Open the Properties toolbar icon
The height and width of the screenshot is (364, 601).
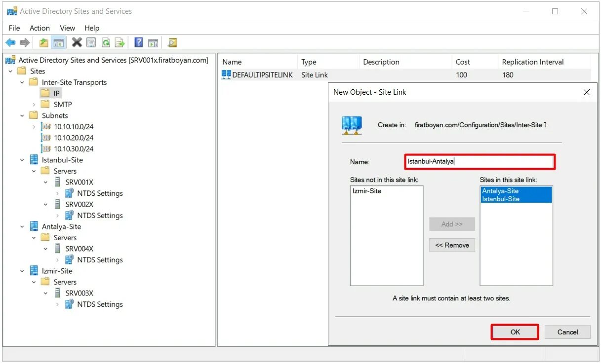coord(91,43)
